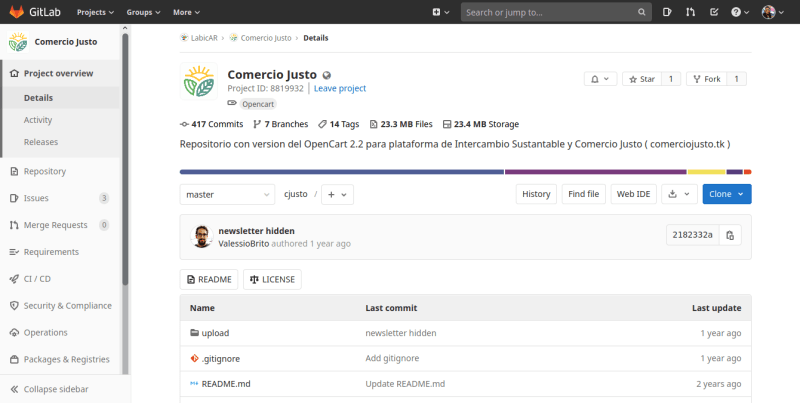Open the Activity sidebar item
This screenshot has height=403, width=800.
click(x=61, y=120)
